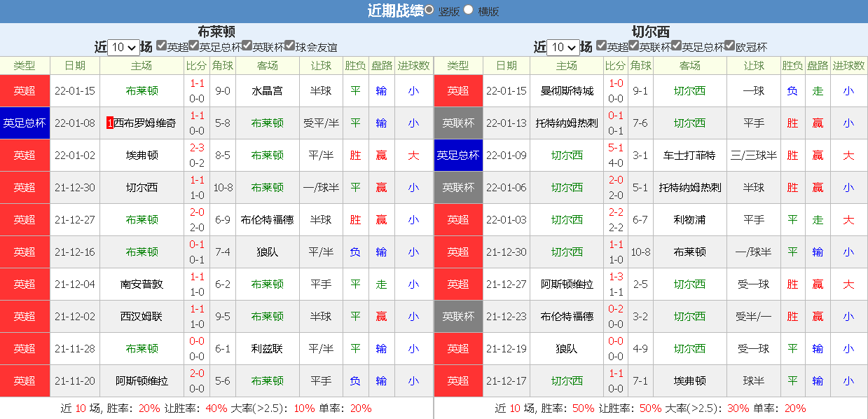Click 进球数 column header in 切尔西 table
868x419 pixels.
(x=848, y=65)
